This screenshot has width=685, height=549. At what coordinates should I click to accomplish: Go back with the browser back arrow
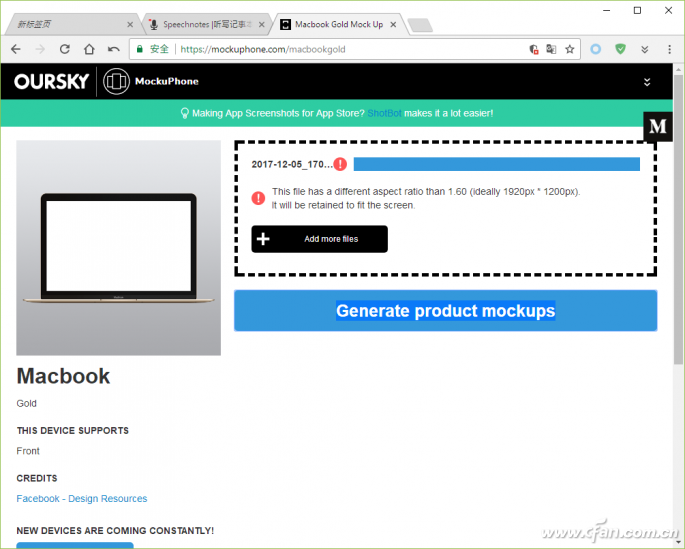pos(16,49)
